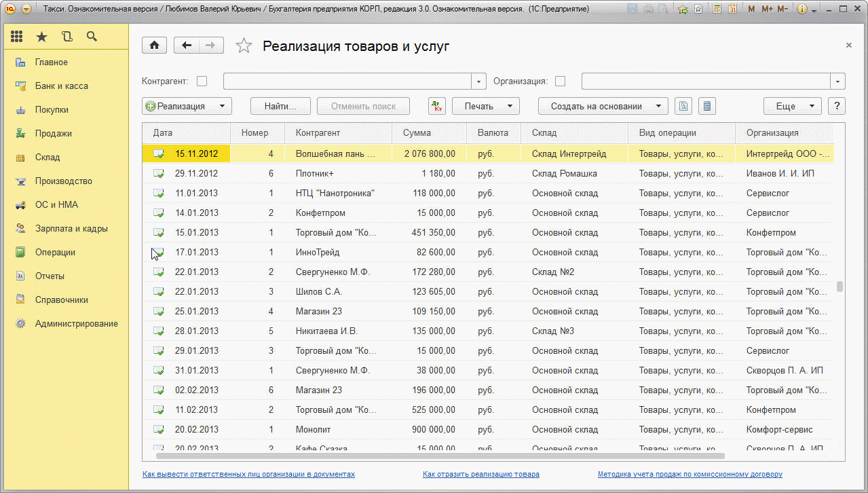The image size is (868, 493).
Task: Expand the Контрагент field dropdown
Action: click(x=480, y=81)
